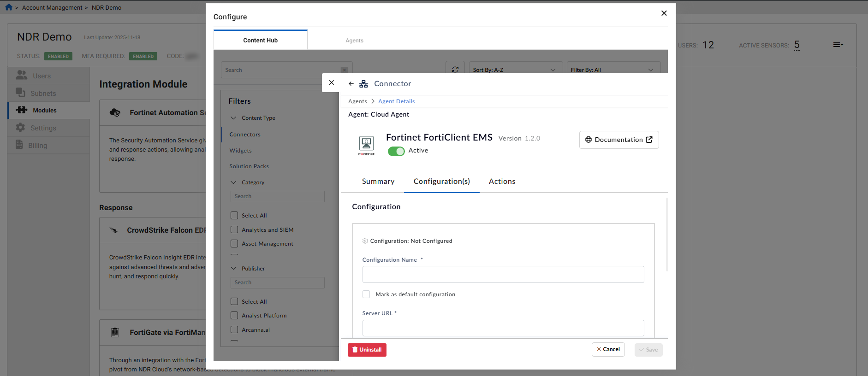Click the Agent: Cloud Agent text
Viewport: 868px width, 376px height.
point(379,114)
